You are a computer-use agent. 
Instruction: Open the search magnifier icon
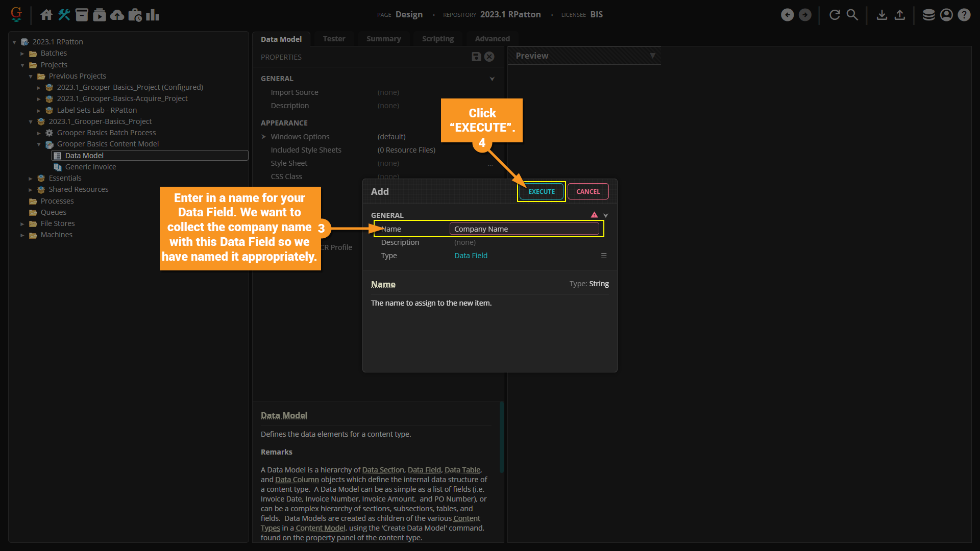[852, 15]
